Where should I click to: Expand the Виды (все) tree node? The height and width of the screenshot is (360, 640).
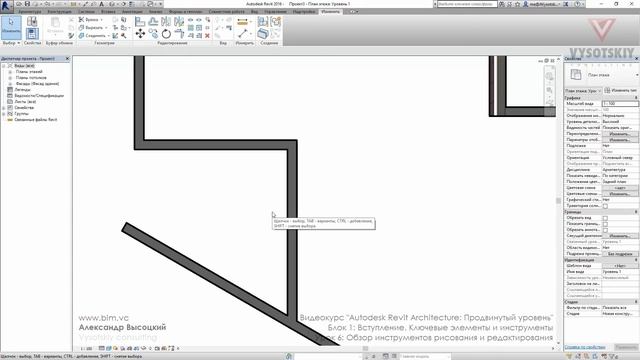4,66
